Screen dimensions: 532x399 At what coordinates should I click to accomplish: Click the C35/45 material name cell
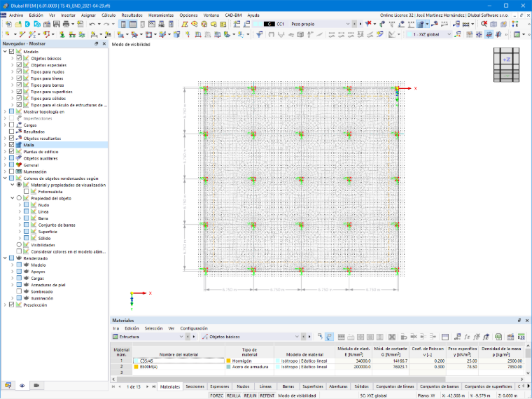click(178, 361)
